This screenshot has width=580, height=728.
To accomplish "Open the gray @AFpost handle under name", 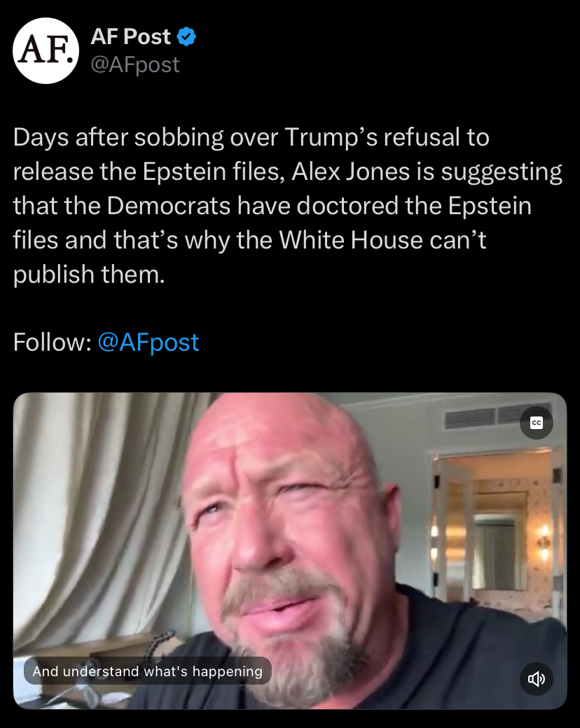I will 134,64.
